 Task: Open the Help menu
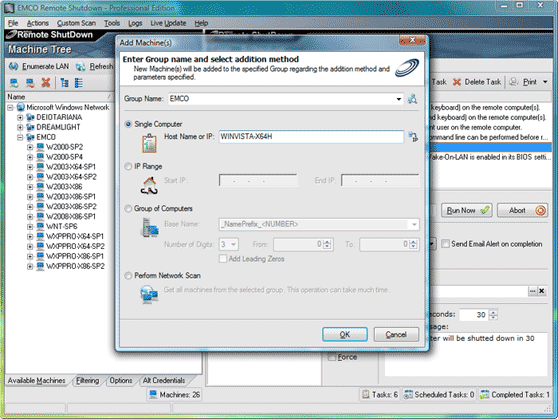coord(201,23)
